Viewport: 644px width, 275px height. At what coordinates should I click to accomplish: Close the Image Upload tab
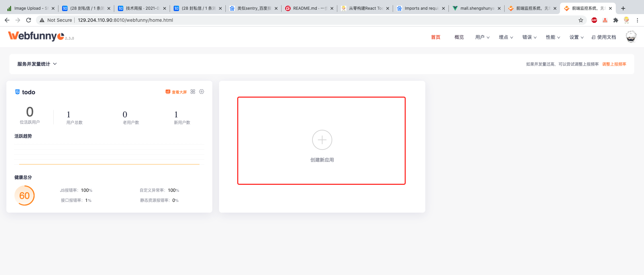point(53,8)
